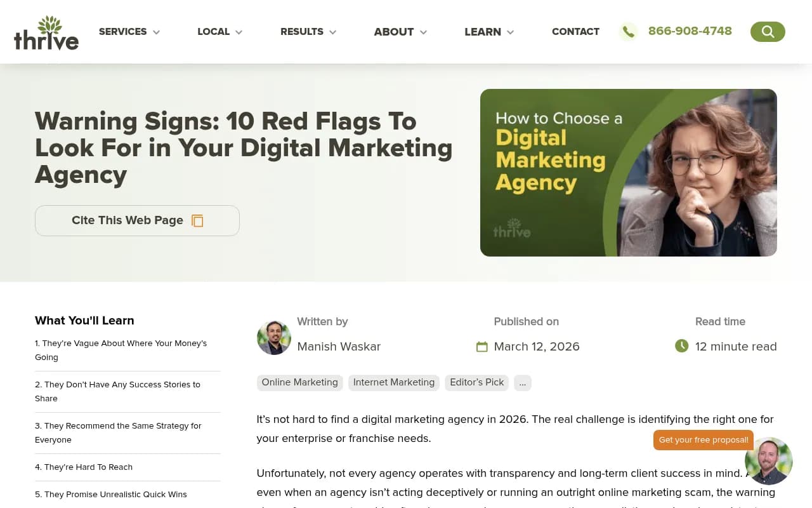The height and width of the screenshot is (508, 812).
Task: Open the Online Marketing tag
Action: coord(300,382)
